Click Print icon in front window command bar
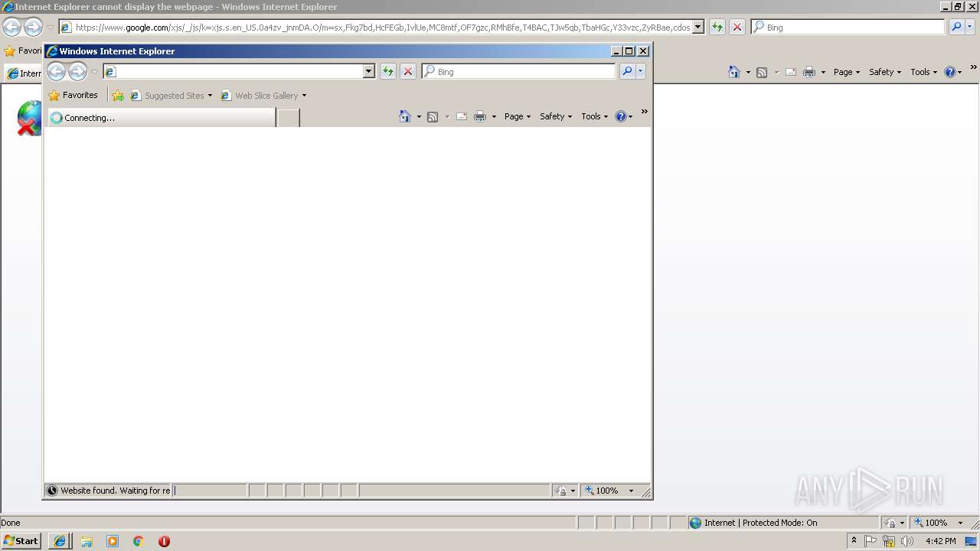The height and width of the screenshot is (551, 980). click(x=480, y=116)
